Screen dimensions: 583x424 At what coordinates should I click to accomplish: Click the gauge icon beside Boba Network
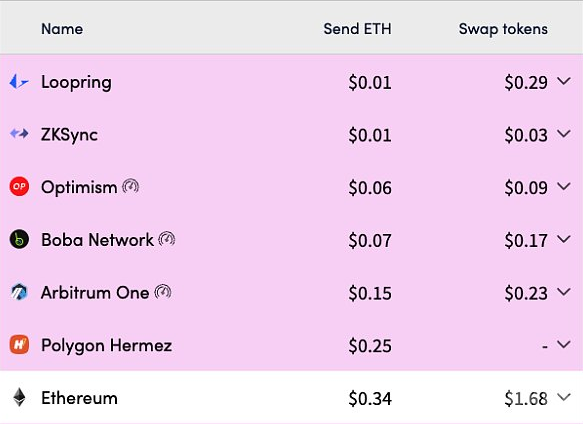pyautogui.click(x=167, y=239)
